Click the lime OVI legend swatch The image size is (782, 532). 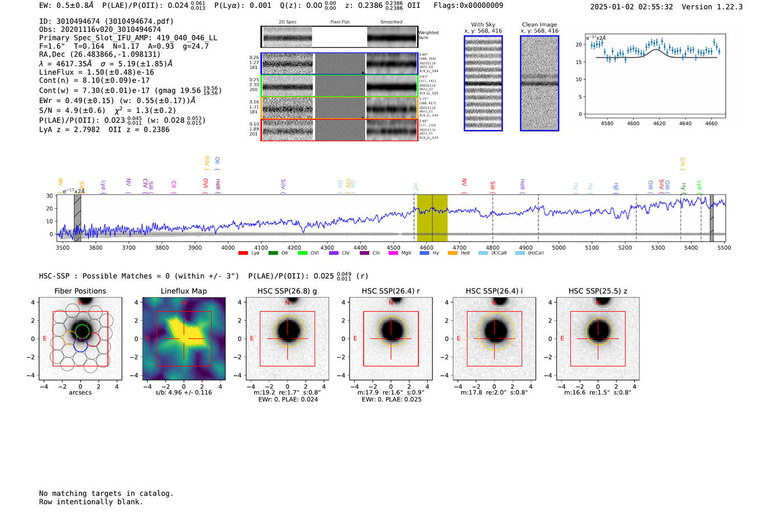coord(303,253)
